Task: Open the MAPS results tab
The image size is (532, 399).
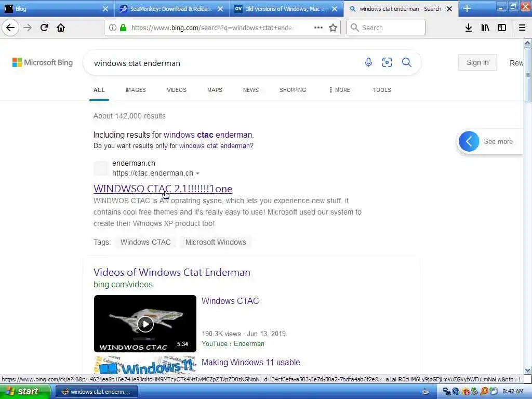Action: pos(215,90)
